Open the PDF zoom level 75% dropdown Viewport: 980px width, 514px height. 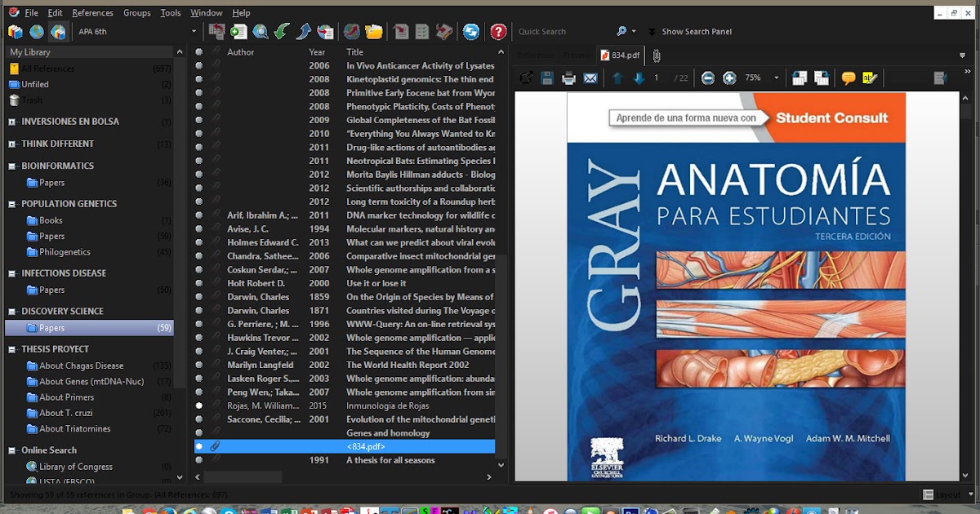click(776, 78)
